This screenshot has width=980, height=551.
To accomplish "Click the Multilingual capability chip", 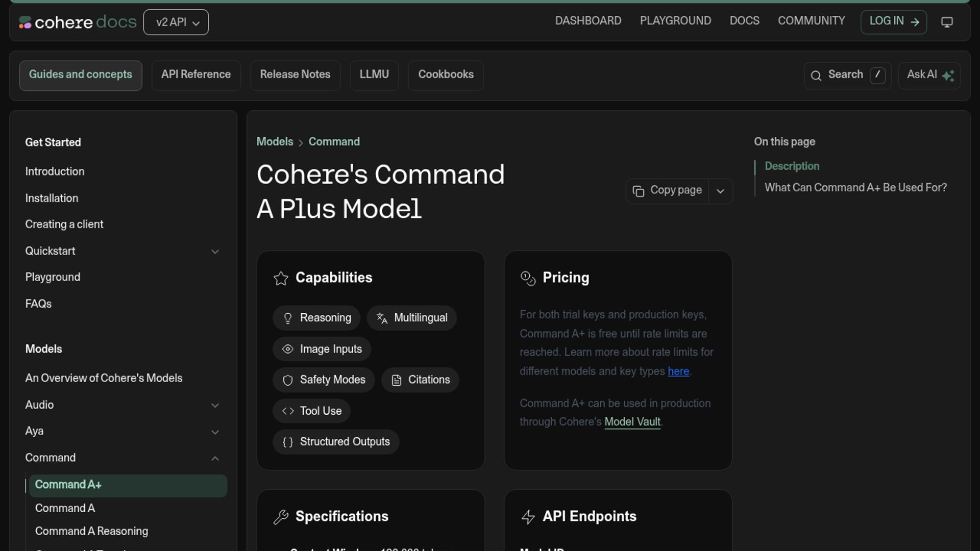I will coord(412,318).
